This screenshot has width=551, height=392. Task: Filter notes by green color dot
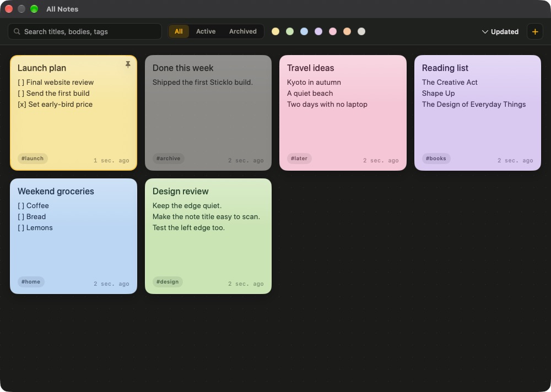[290, 31]
